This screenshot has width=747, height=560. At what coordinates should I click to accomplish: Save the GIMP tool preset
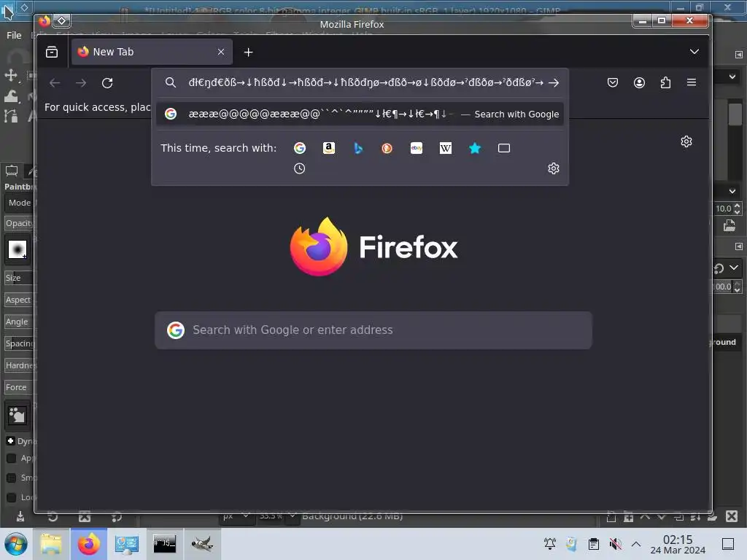(20, 516)
